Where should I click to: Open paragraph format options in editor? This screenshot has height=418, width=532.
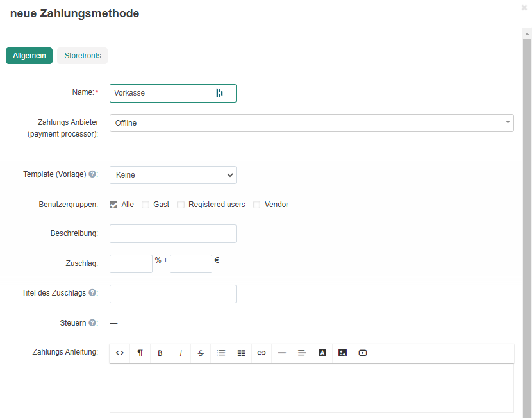point(140,353)
